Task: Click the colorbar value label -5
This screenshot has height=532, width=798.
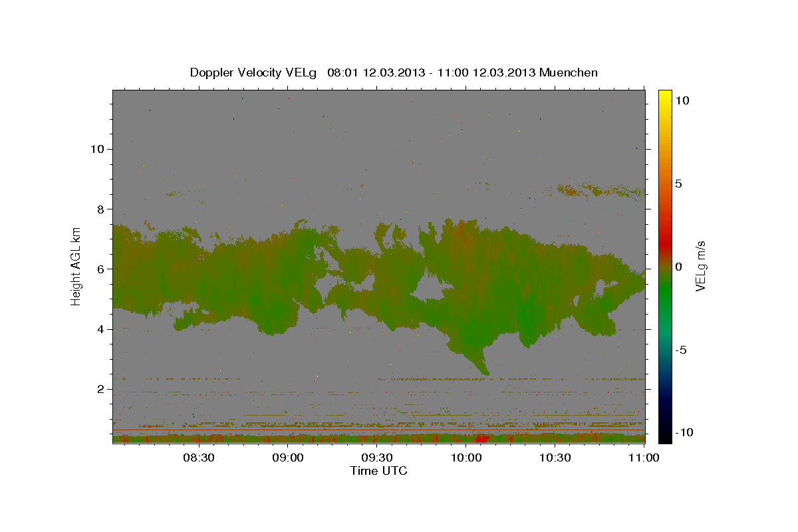Action: pos(681,350)
